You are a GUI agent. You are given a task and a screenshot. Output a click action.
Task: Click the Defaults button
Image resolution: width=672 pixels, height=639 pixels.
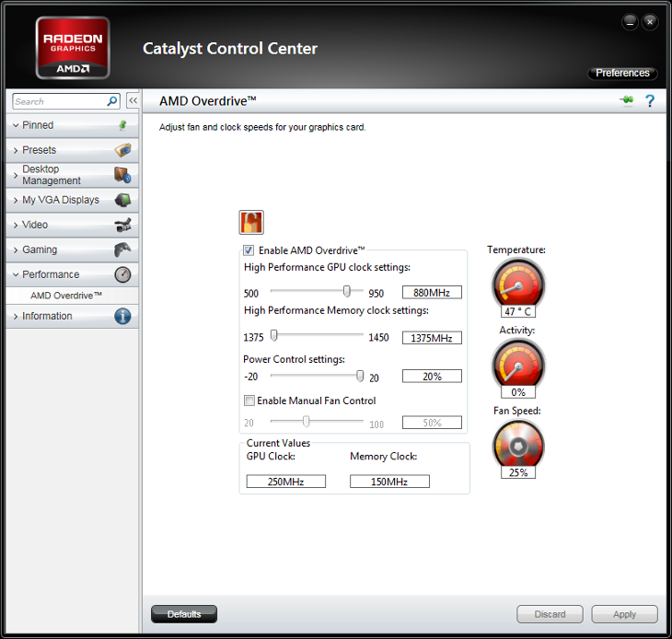pos(183,614)
